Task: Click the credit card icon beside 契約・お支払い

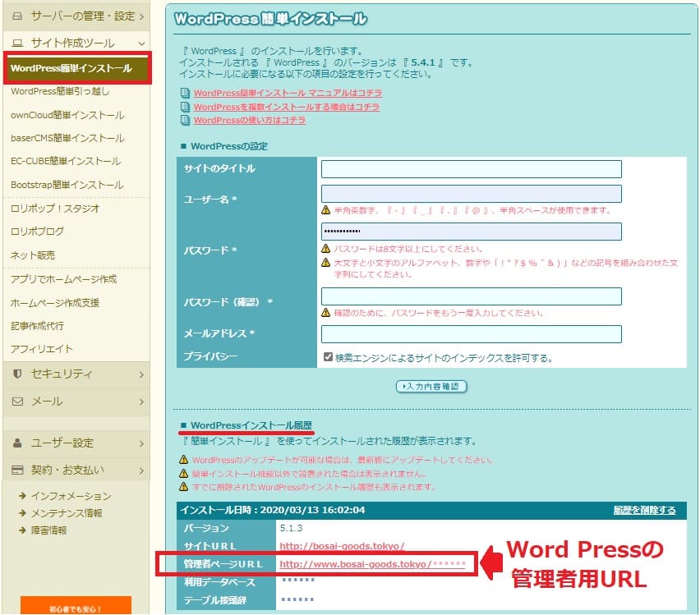Action: pyautogui.click(x=17, y=470)
